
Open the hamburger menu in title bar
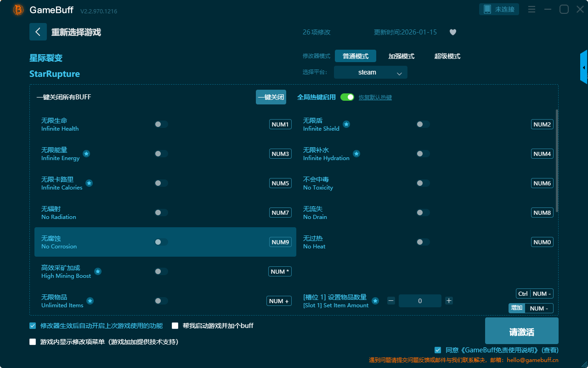531,9
